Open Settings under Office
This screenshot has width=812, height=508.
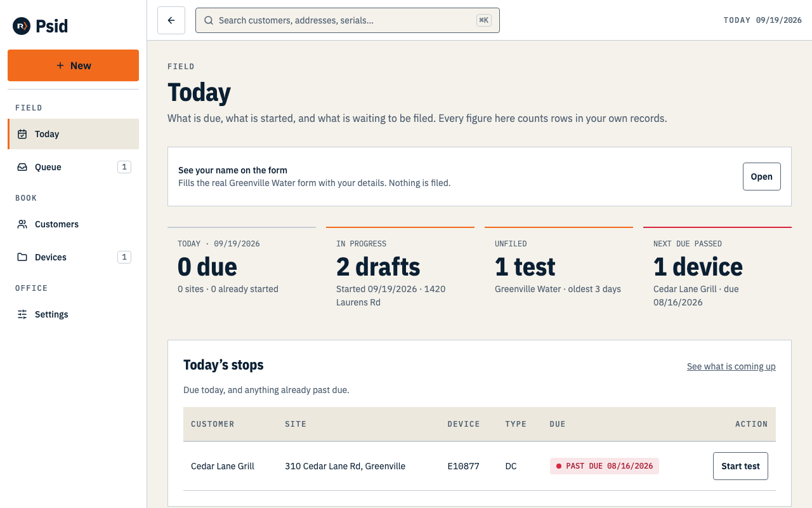coord(73,314)
